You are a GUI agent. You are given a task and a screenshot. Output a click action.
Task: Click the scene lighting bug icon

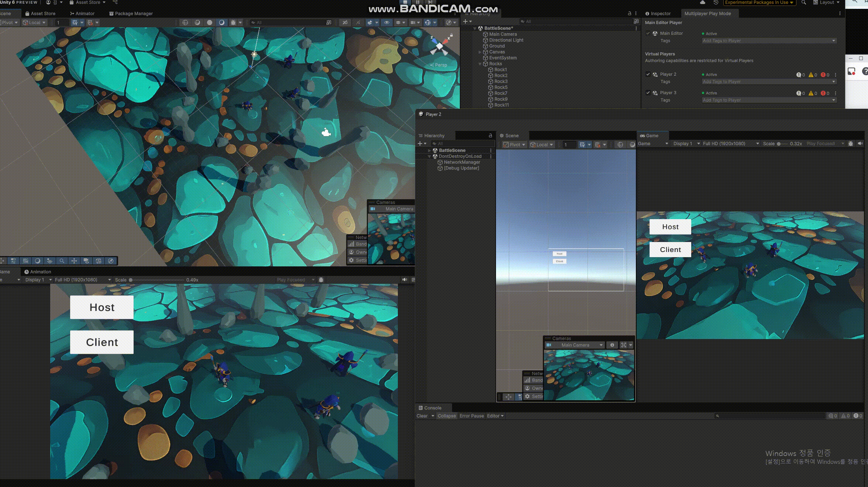[233, 23]
